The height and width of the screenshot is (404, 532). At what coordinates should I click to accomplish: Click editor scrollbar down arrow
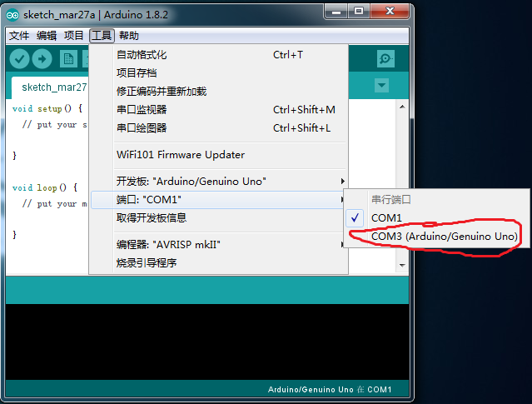tap(402, 265)
